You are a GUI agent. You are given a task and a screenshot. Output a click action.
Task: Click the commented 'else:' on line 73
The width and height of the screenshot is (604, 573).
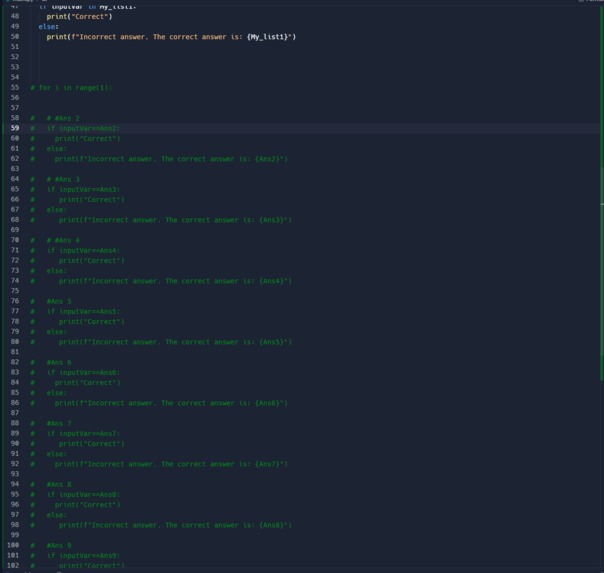(57, 271)
